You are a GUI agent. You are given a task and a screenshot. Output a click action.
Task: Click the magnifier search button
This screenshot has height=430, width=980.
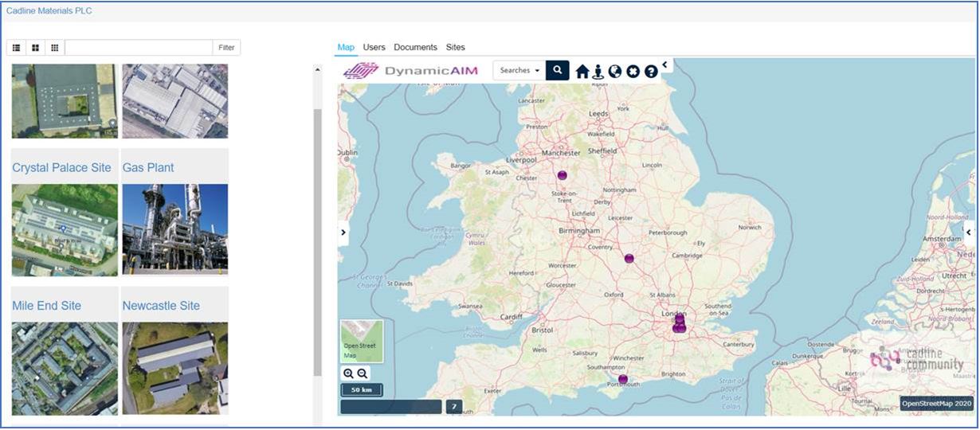pos(558,70)
